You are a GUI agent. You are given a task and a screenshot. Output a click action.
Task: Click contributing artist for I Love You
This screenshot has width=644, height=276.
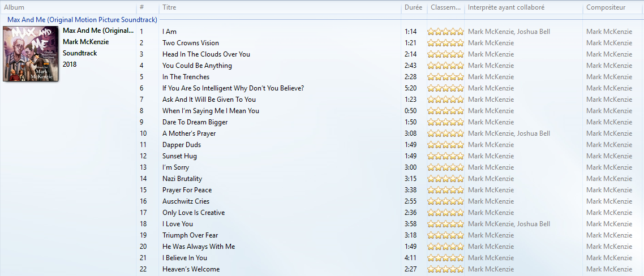tap(509, 224)
